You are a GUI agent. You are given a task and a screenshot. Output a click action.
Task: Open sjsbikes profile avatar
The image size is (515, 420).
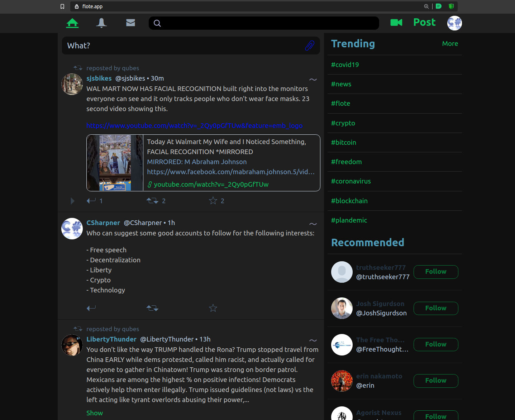point(72,84)
